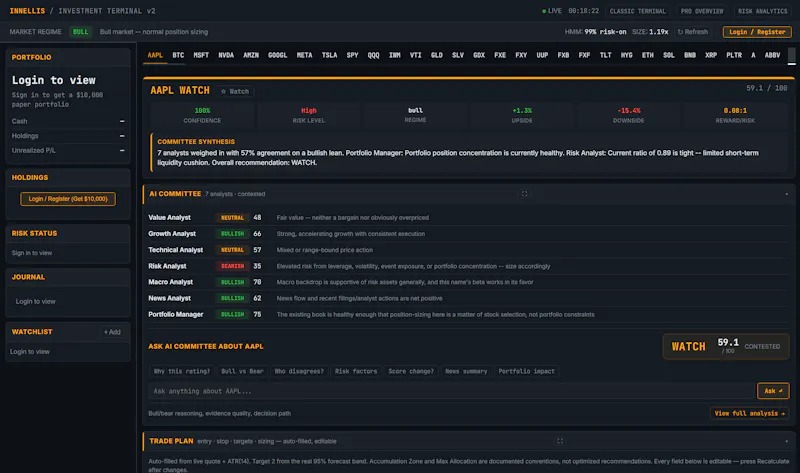Select the QQQ ticker tab
Viewport: 800px width, 473px height.
(x=373, y=55)
